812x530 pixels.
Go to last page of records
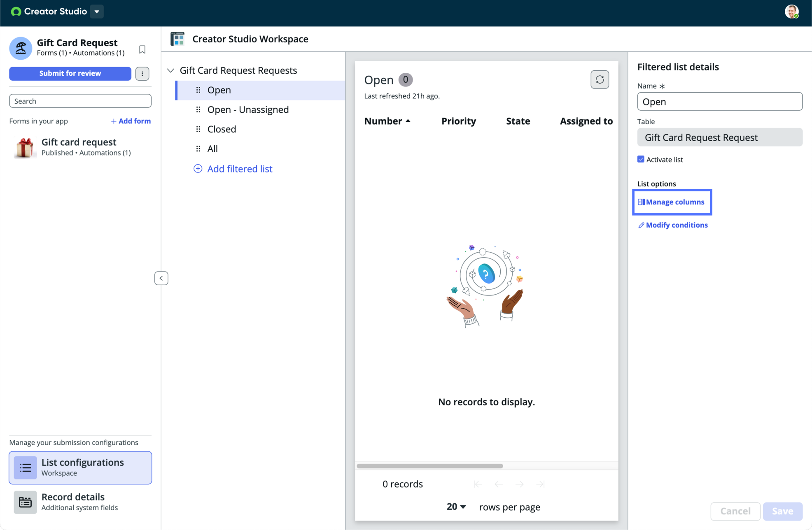[540, 484]
